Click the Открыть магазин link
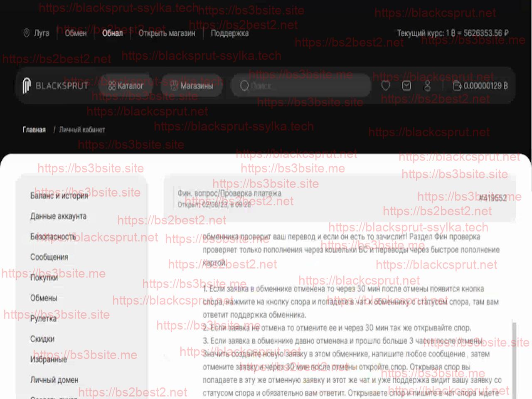Viewport: 532px width, 399px height. 167,33
